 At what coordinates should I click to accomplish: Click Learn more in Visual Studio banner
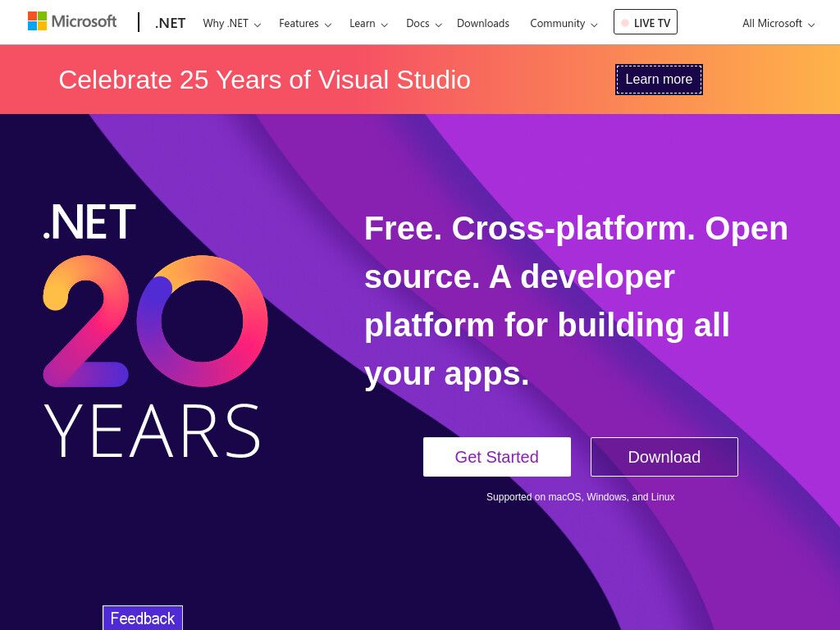659,80
